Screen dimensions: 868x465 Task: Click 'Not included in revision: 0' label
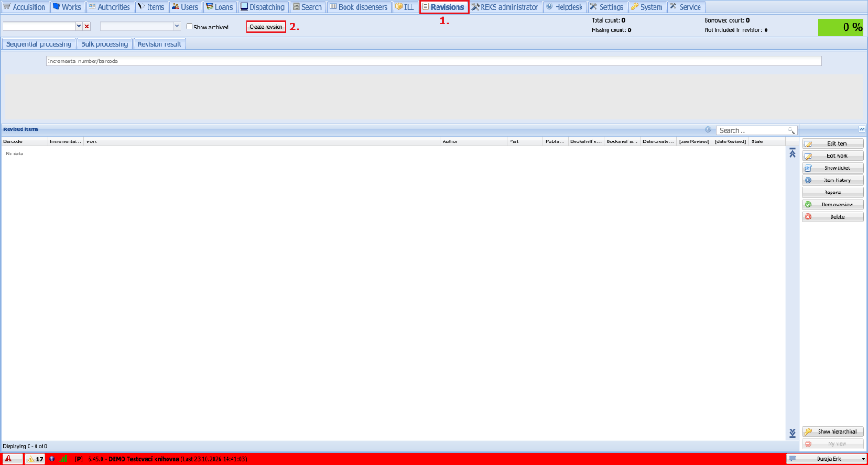coord(736,29)
